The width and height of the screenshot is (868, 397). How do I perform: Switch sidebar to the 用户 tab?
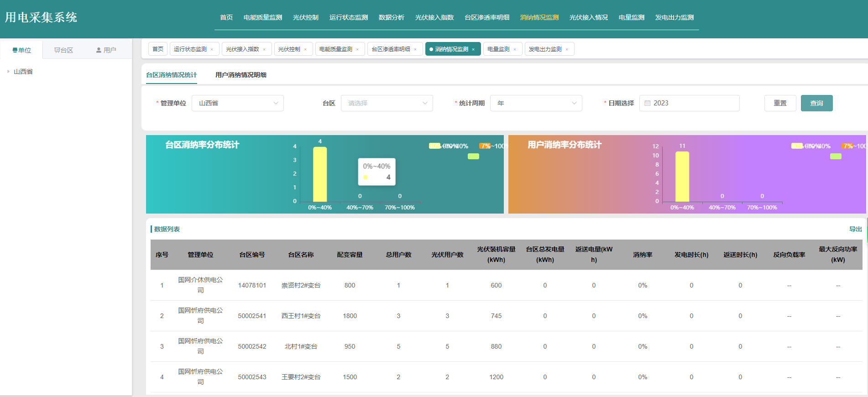[106, 50]
